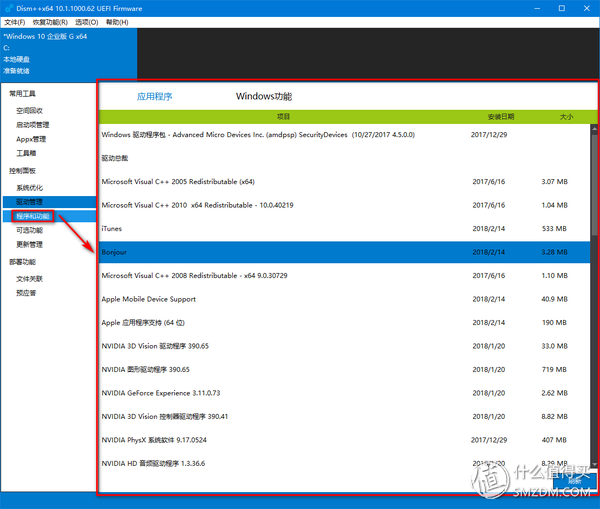
Task: Open 可选功能 in the sidebar
Action: click(x=29, y=230)
